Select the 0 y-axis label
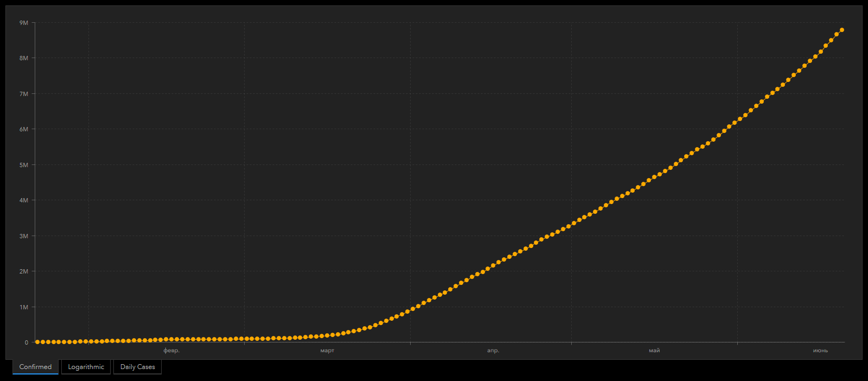 26,342
